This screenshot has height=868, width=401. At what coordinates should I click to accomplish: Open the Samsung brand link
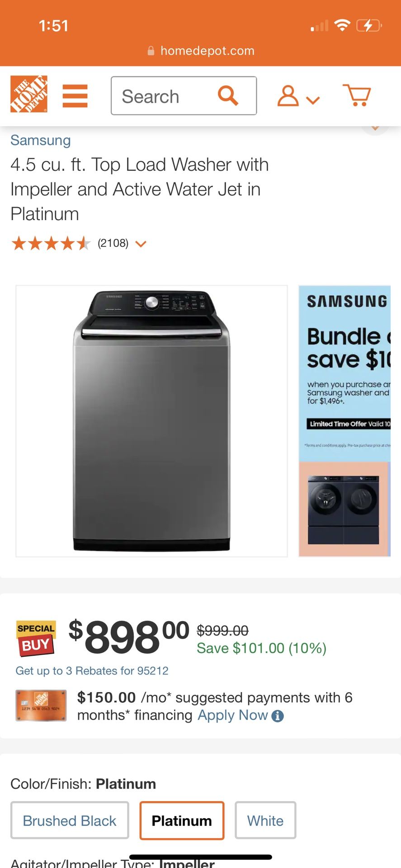[41, 140]
